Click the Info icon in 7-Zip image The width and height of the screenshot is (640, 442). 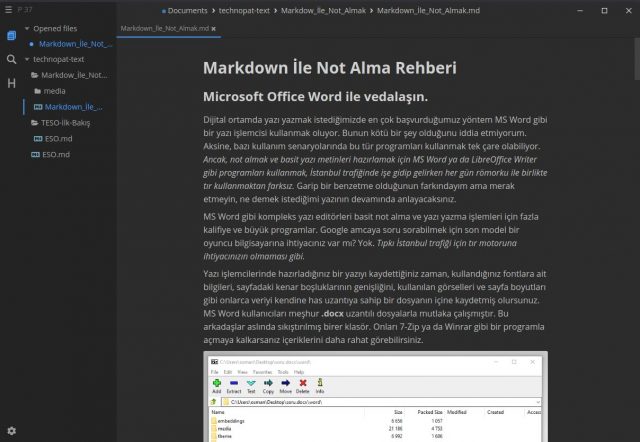320,386
